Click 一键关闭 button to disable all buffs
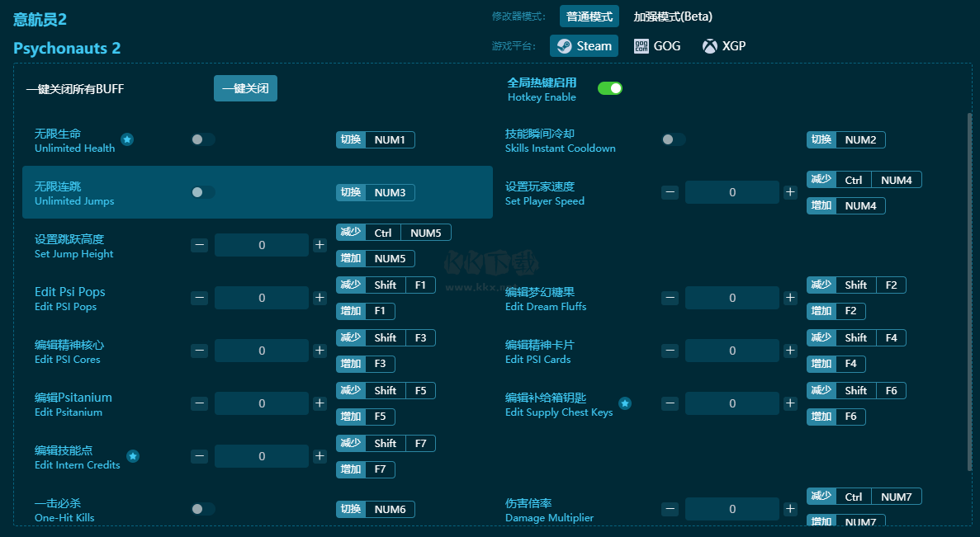980x537 pixels. 246,88
